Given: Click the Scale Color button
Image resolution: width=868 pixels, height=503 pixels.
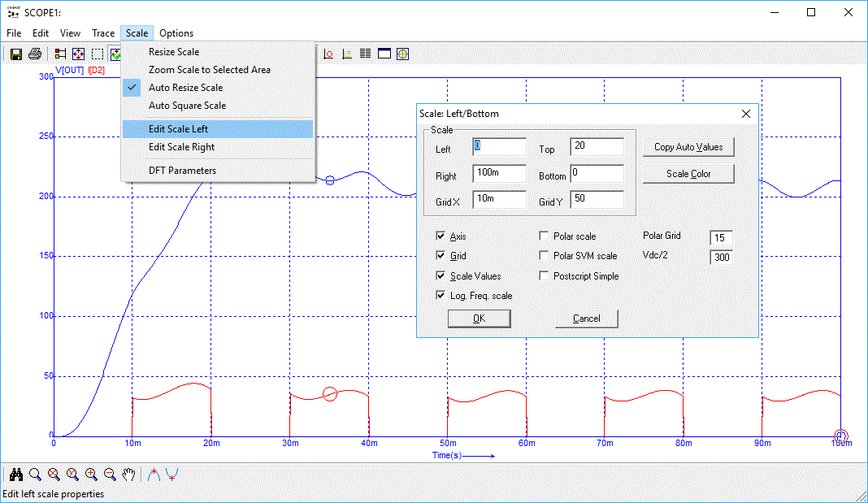Looking at the screenshot, I should pyautogui.click(x=688, y=174).
